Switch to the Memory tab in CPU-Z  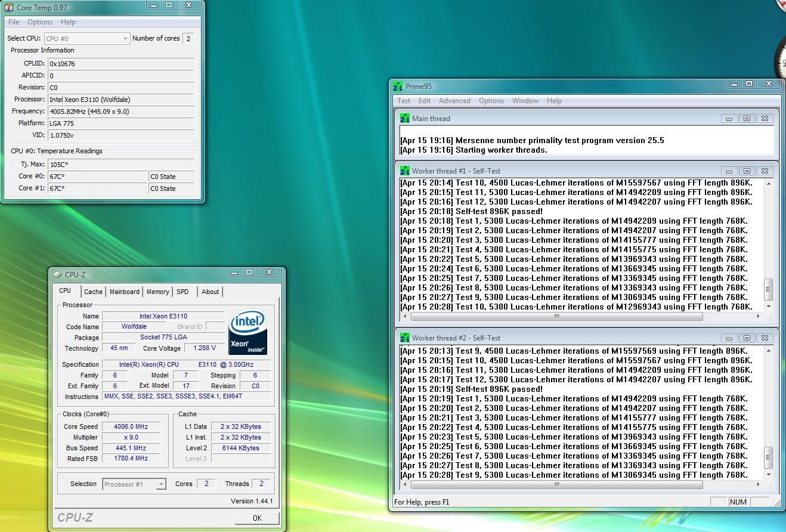coord(157,292)
